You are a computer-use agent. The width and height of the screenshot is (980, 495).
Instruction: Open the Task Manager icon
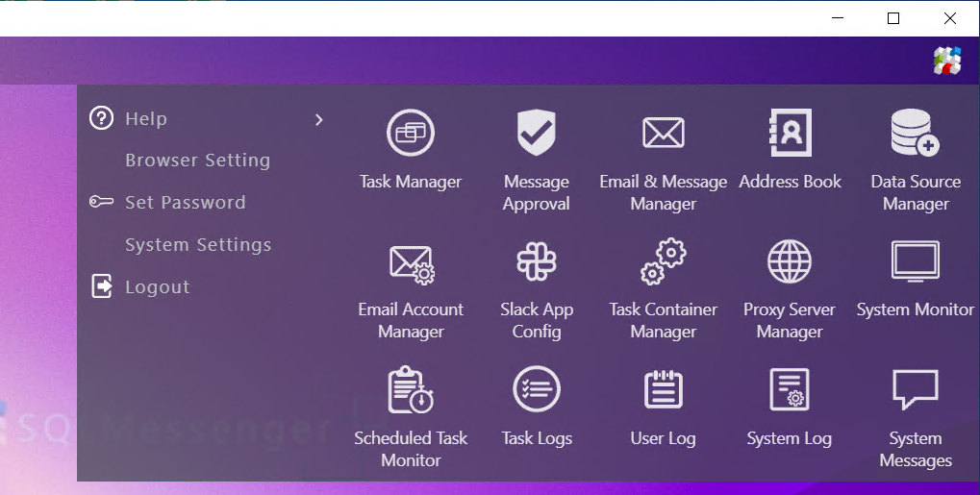[x=411, y=133]
